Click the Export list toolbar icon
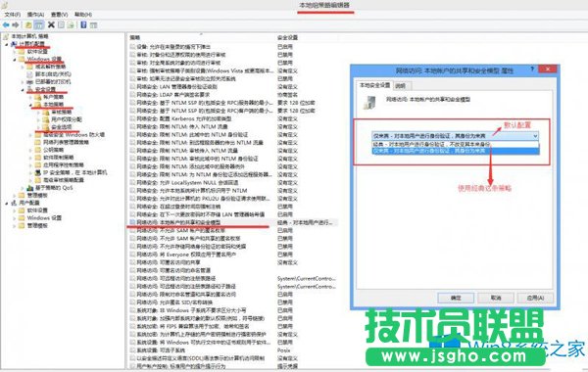 pyautogui.click(x=71, y=25)
